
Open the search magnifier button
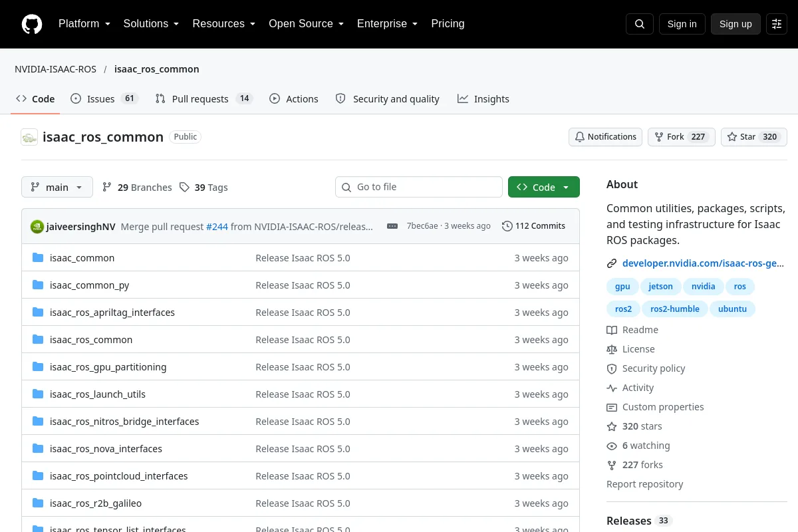pyautogui.click(x=640, y=24)
